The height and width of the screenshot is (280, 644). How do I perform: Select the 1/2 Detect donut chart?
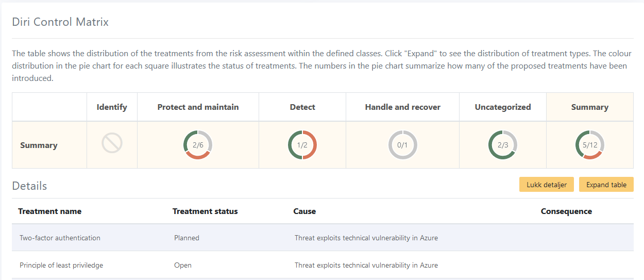[x=302, y=145]
